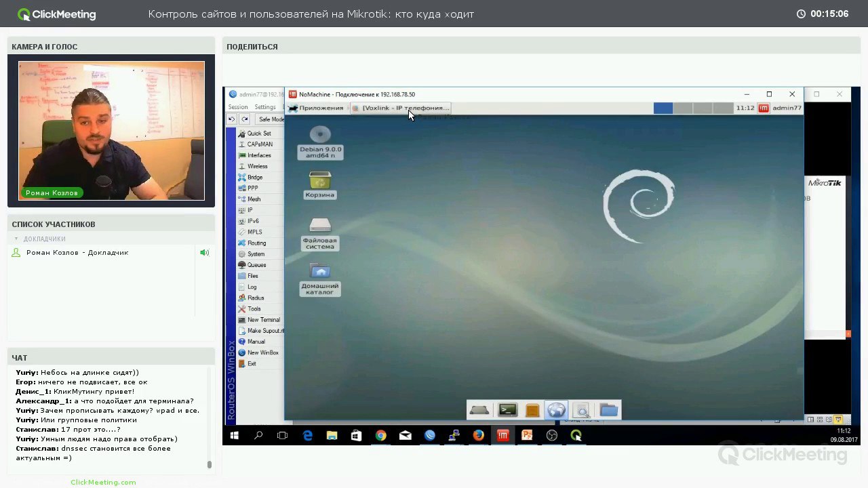The width and height of the screenshot is (868, 488).
Task: Switch to first blue workspace in pager
Action: tap(663, 108)
